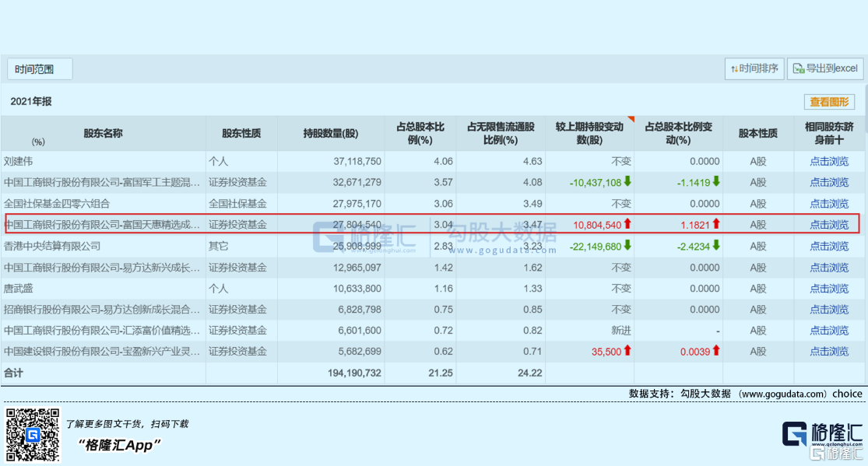This screenshot has height=466, width=868.
Task: Select the 中国工商银行-富国天惠精选 shareholder name
Action: click(x=102, y=225)
